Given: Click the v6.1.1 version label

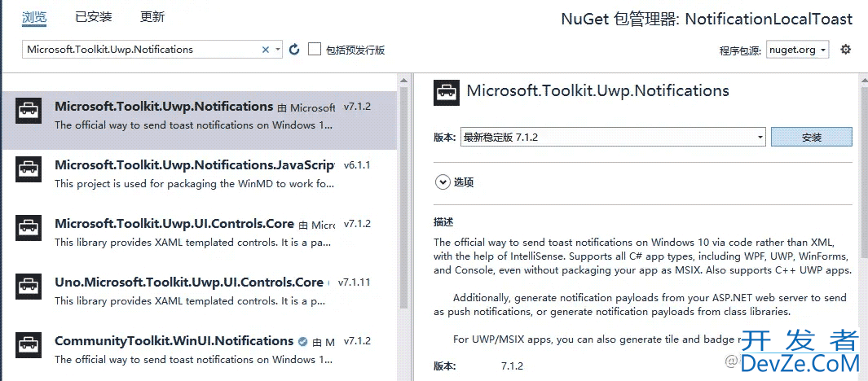Looking at the screenshot, I should pos(357,164).
